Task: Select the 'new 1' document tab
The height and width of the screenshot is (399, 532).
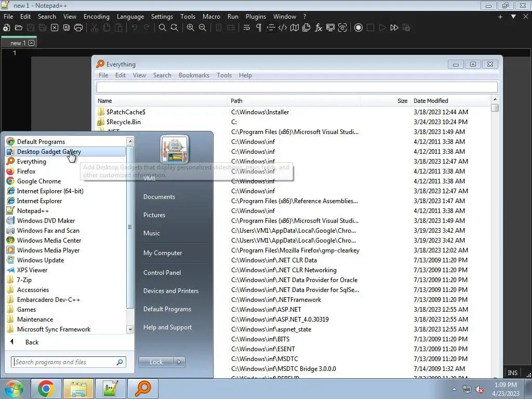Action: pos(18,43)
